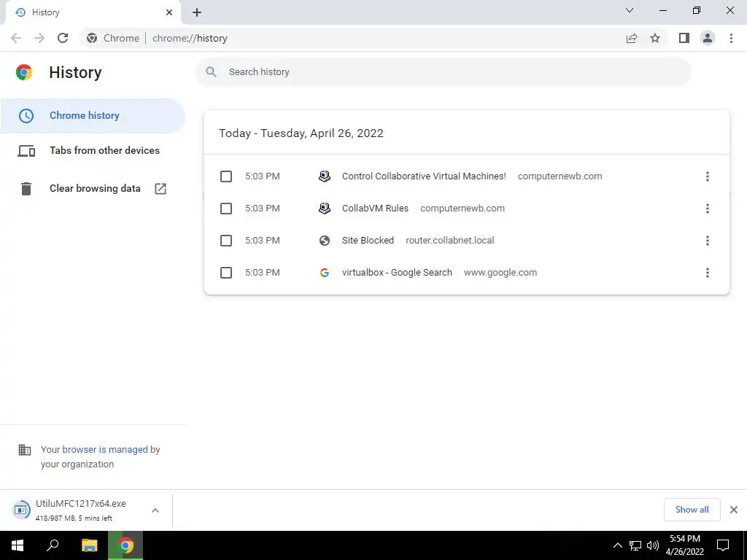The height and width of the screenshot is (560, 747).
Task: Click the 5:03 PM time of CollabVM Rules
Action: (263, 209)
